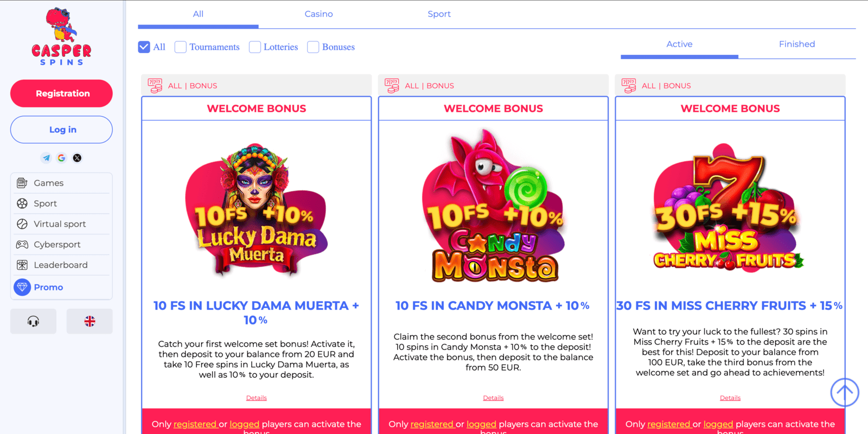Click the X social login icon
Screen dimensions: 868x434
point(77,158)
